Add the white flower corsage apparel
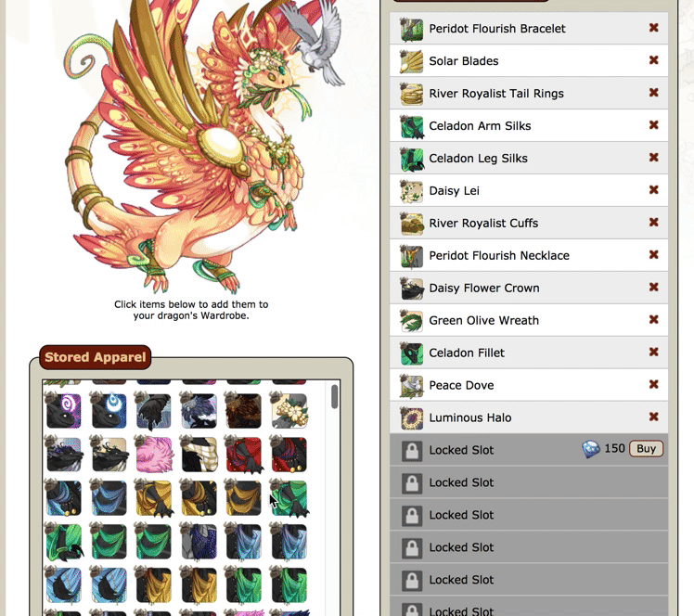The height and width of the screenshot is (616, 694). tap(289, 410)
